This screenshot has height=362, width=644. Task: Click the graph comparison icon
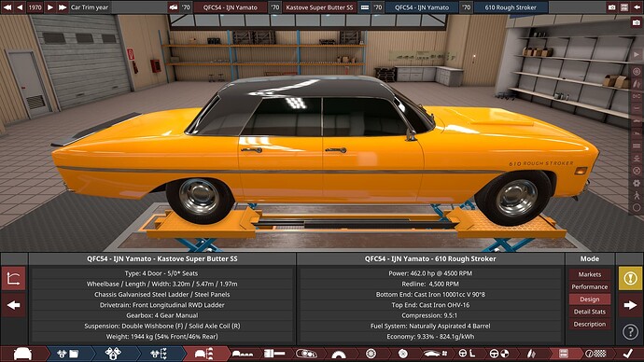click(14, 279)
